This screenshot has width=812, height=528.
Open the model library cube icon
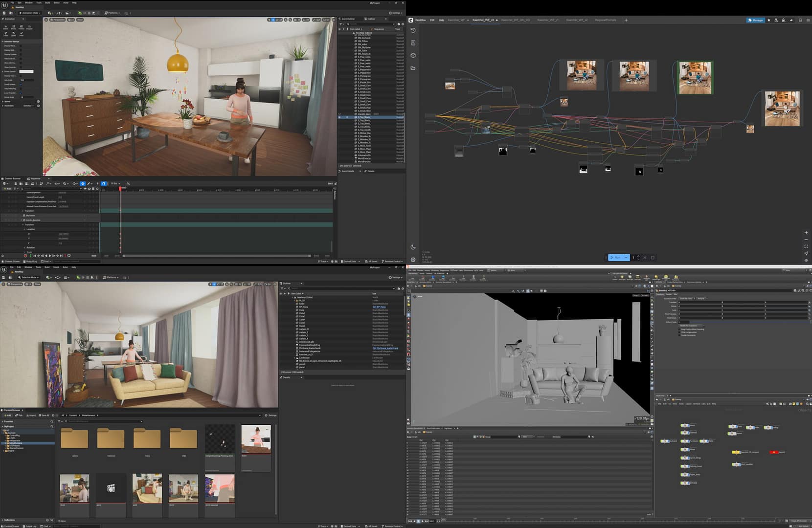[413, 56]
